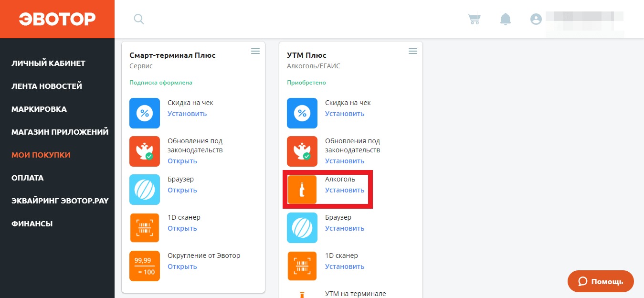Open Браузер in Смарт-терминал Плюс
Screen dimensions: 644x298
182,190
